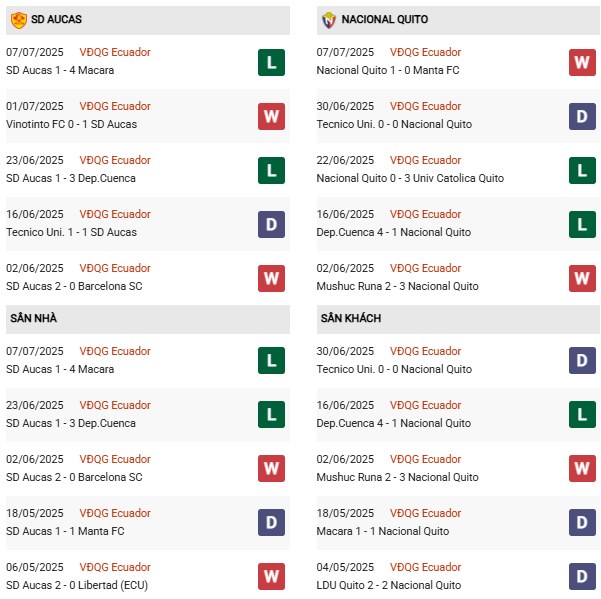Select the SÂN KHÁCH section header
Screen dimensions: 601x599
351,318
